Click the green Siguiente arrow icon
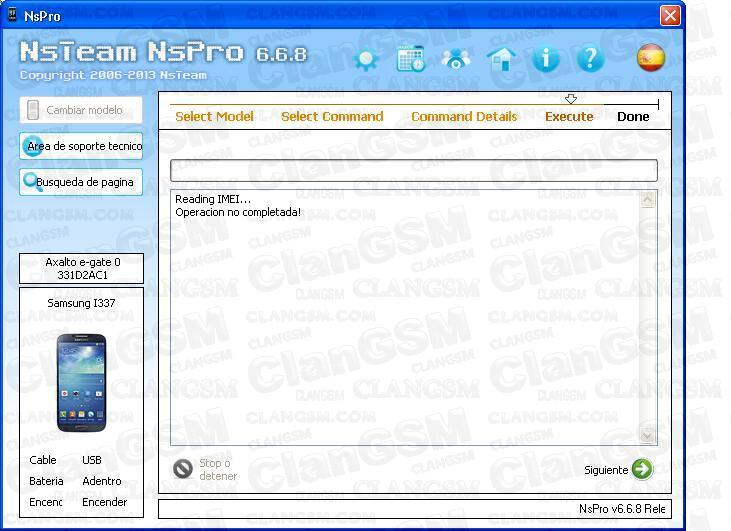 click(x=642, y=469)
